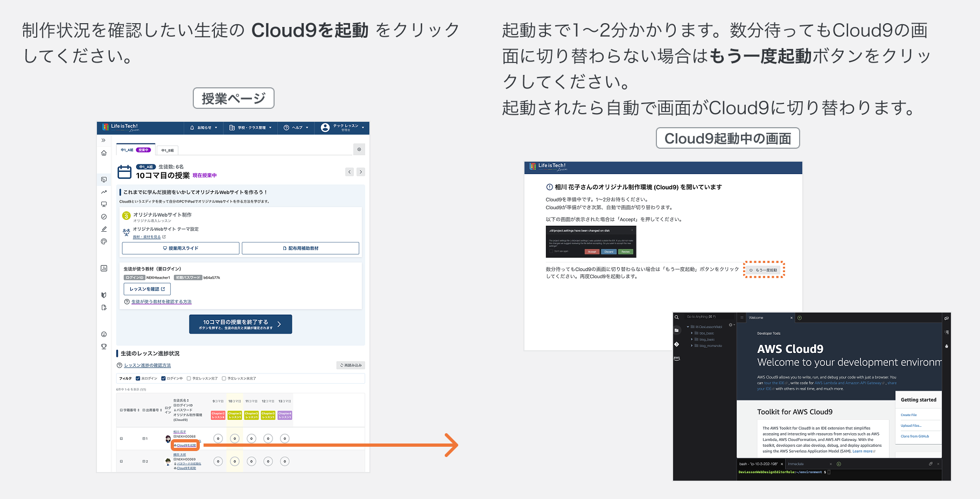The width and height of the screenshot is (980, 499).
Task: Expand the 学校・クラス管理 dropdown menu
Action: pos(251,128)
